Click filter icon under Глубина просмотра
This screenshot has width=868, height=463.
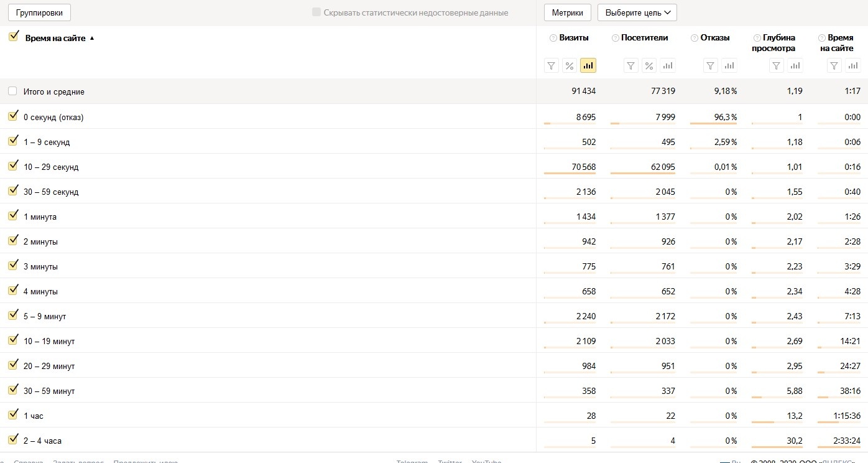tap(776, 65)
